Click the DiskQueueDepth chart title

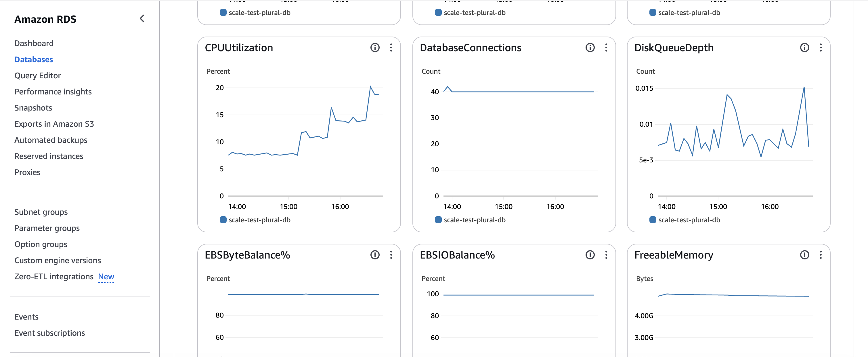674,48
